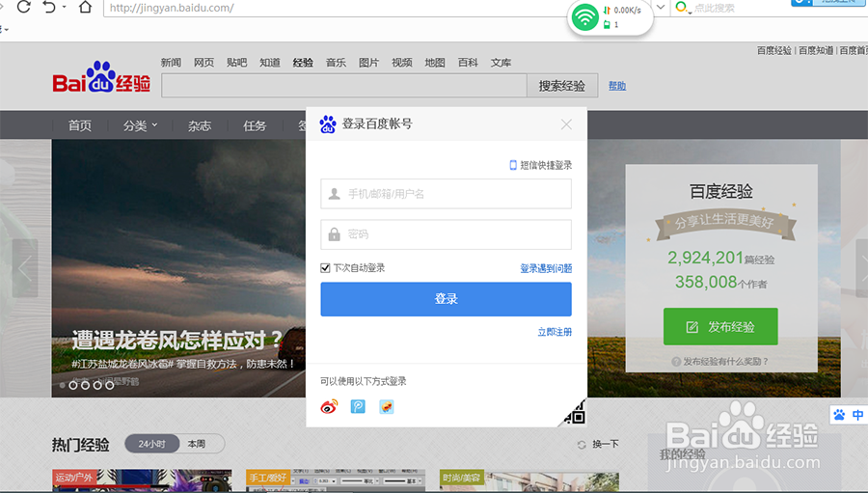Switch hot list to 本周

pos(197,444)
